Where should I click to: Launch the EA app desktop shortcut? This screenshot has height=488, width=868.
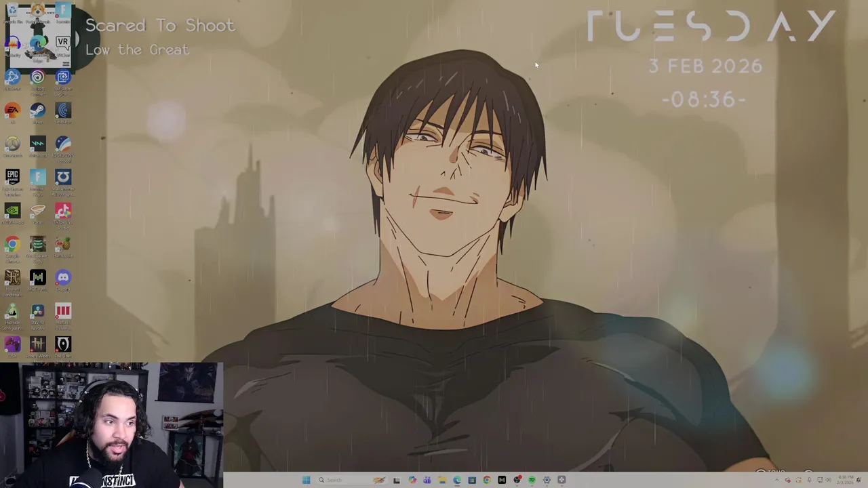[x=12, y=113]
